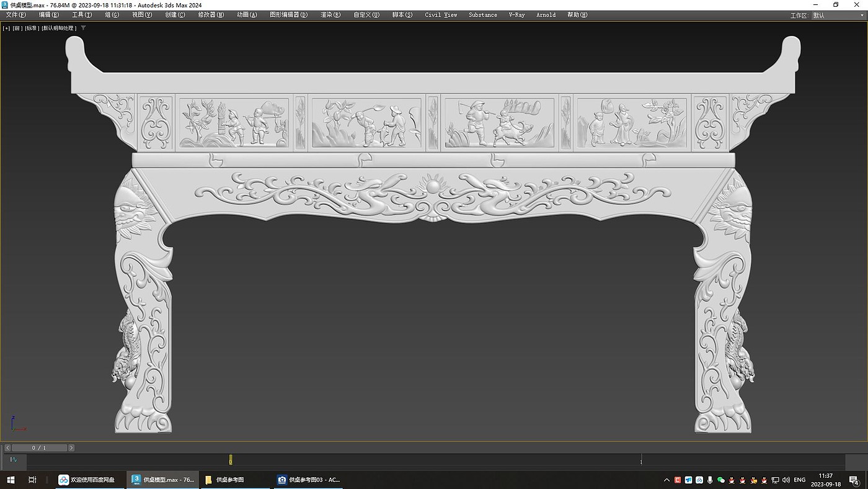Image resolution: width=868 pixels, height=489 pixels.
Task: Expand the hidden system tray icons
Action: 666,480
